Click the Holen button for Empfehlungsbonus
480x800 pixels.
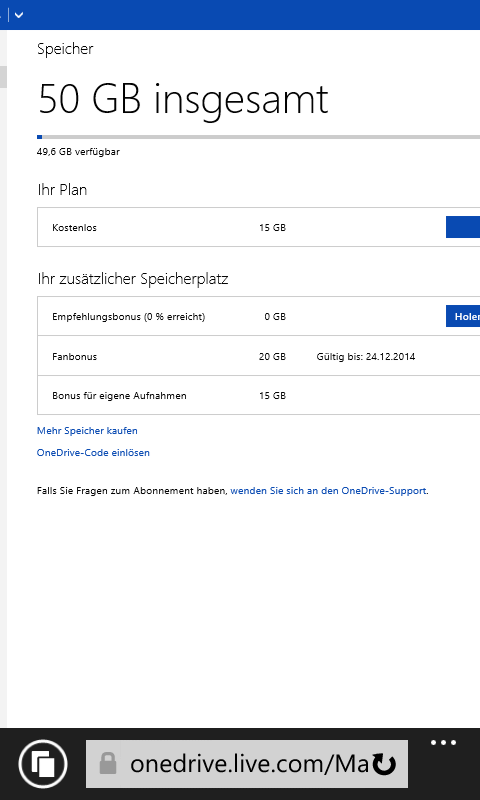463,316
